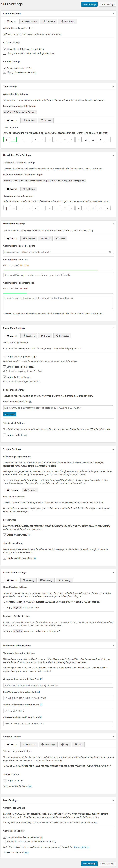Image resolution: width=118 pixels, height=868 pixels.
Task: Toggle Enable Breadcrumbs checkbox
Action: coord(4,535)
